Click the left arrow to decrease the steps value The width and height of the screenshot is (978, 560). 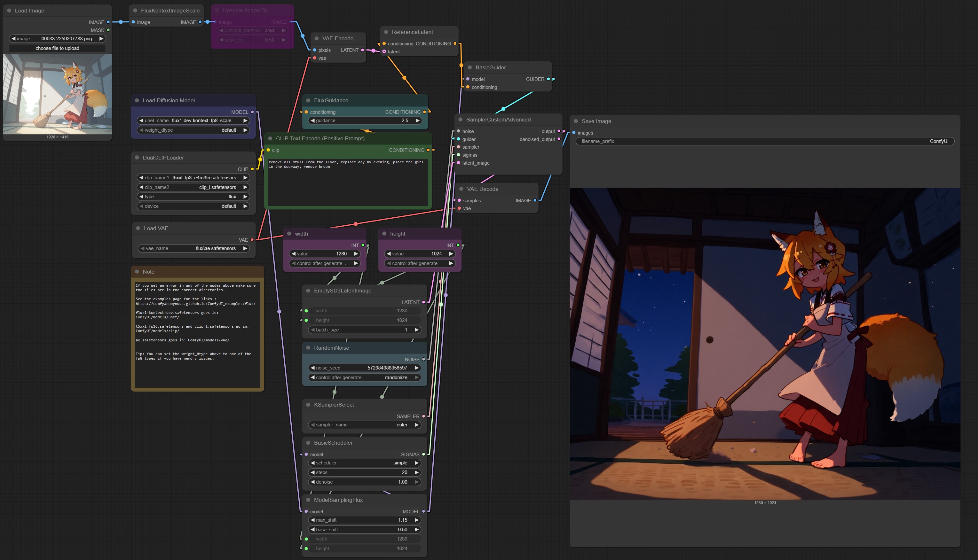[312, 472]
